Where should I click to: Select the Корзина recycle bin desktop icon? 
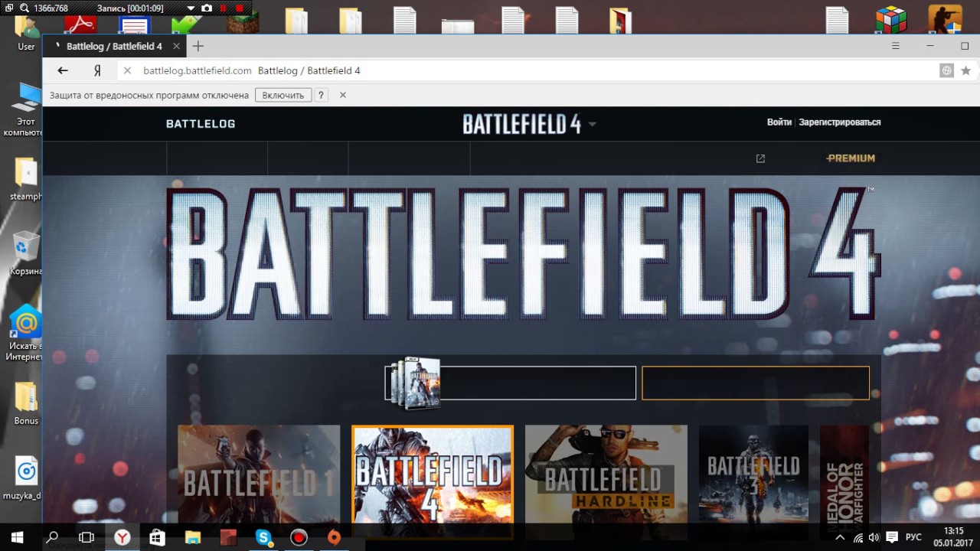(25, 253)
